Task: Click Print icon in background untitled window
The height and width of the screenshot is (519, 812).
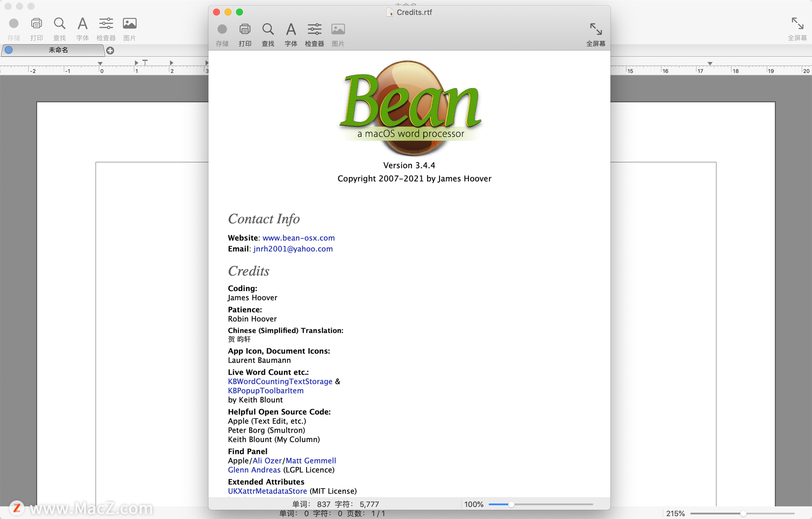Action: click(x=37, y=23)
